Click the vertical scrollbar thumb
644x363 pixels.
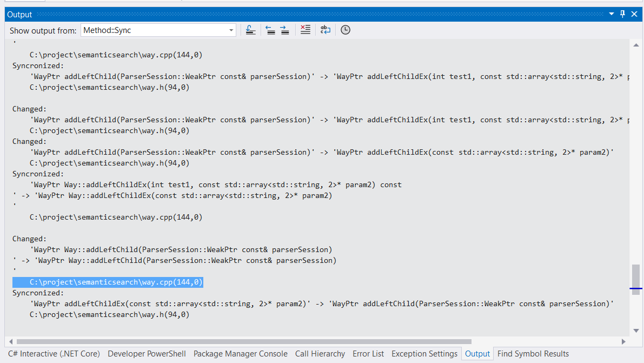tap(636, 279)
